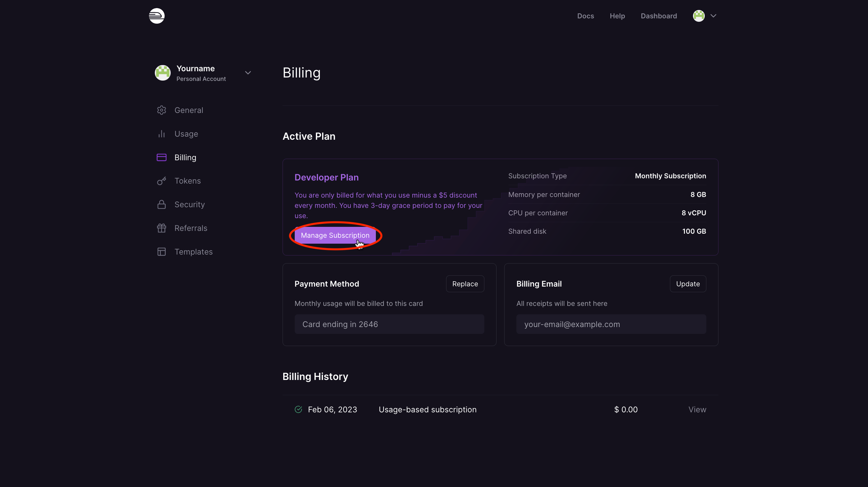Viewport: 868px width, 487px height.
Task: Click the green checkmark on billing history entry
Action: tap(298, 410)
